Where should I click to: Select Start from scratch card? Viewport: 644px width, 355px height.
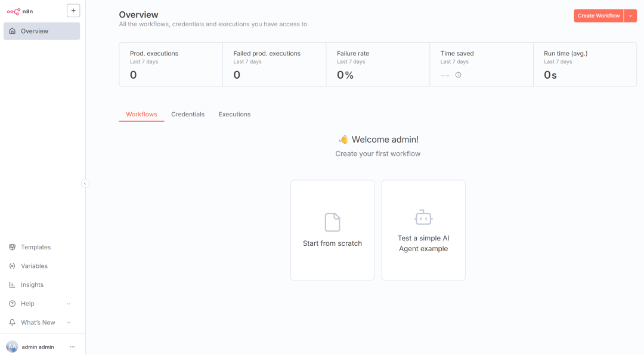tap(332, 230)
